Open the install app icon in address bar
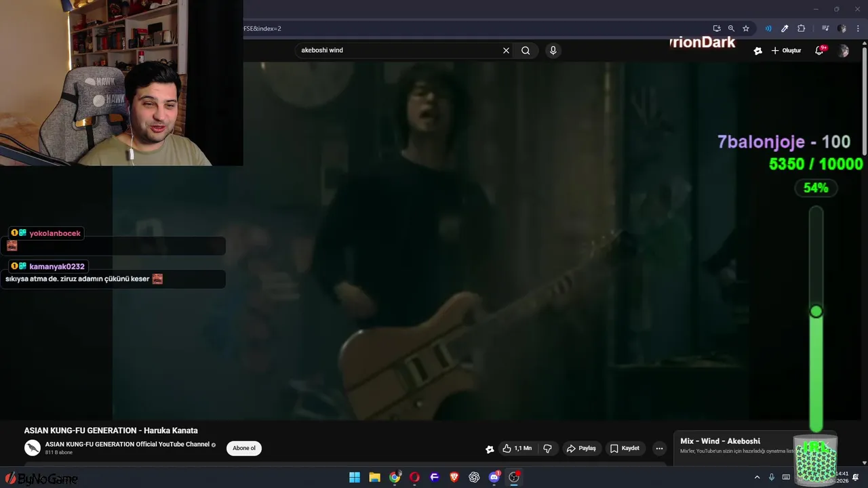 [717, 28]
